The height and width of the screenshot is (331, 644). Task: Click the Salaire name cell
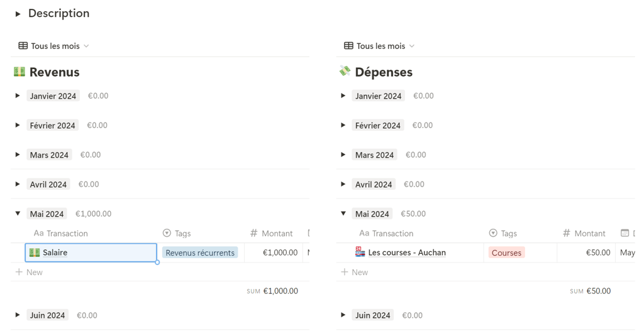click(x=94, y=252)
